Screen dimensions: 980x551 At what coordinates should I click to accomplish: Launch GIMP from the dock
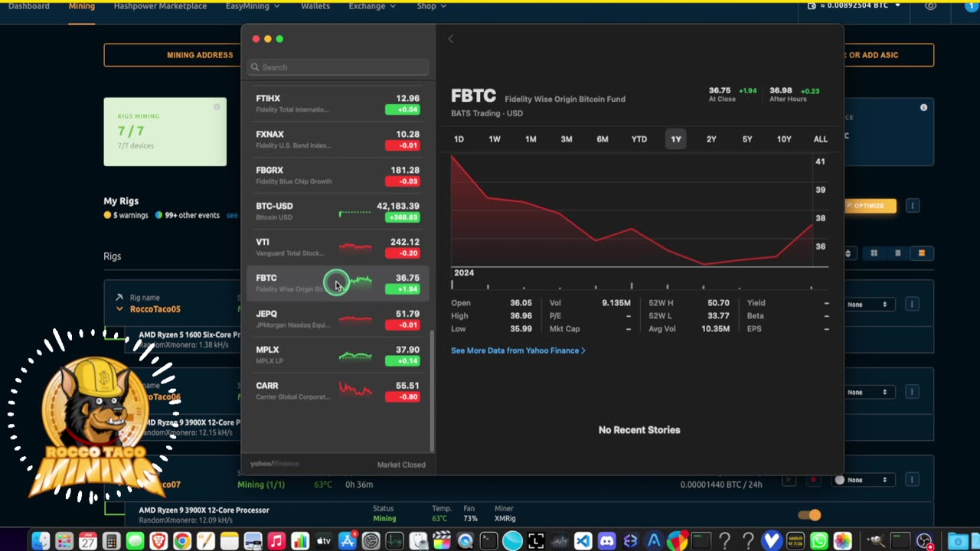coord(877,541)
